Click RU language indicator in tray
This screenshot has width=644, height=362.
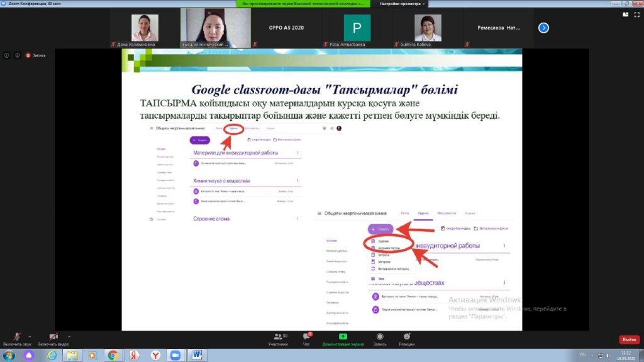tap(582, 354)
